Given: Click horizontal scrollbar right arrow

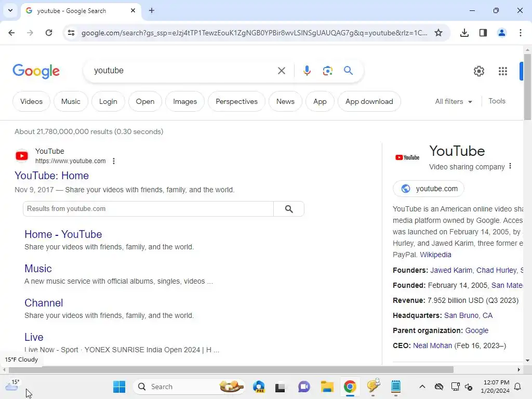Looking at the screenshot, I should point(519,369).
